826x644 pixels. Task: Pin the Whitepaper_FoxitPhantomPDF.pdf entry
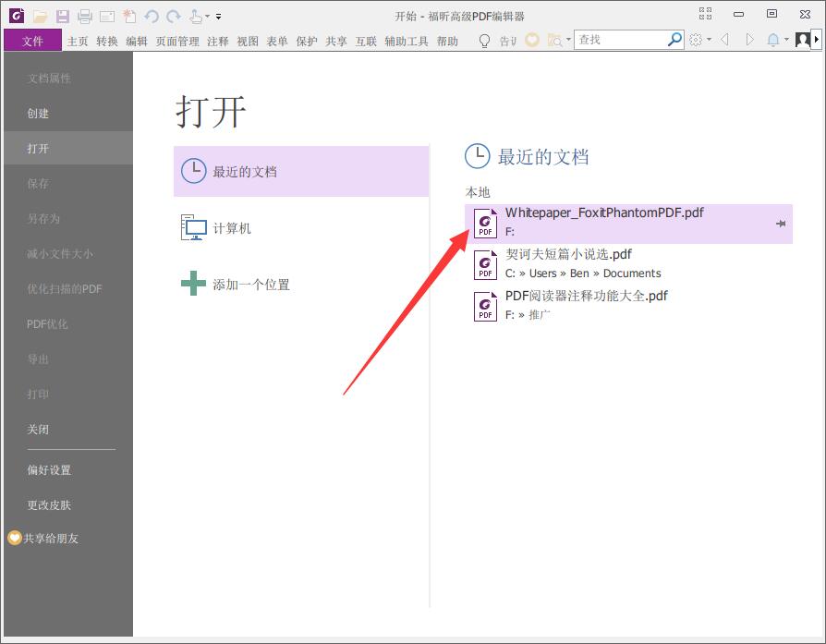[781, 224]
